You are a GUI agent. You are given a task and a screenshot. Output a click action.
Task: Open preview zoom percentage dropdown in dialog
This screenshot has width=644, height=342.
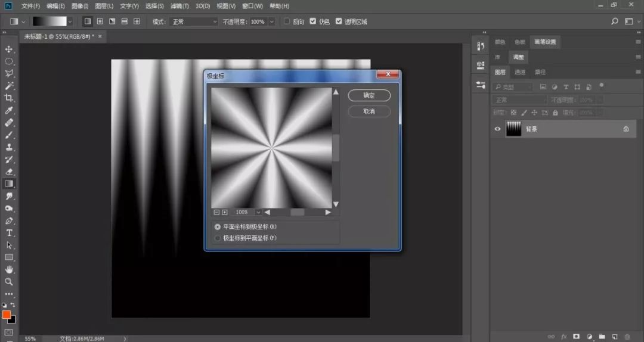pos(258,212)
